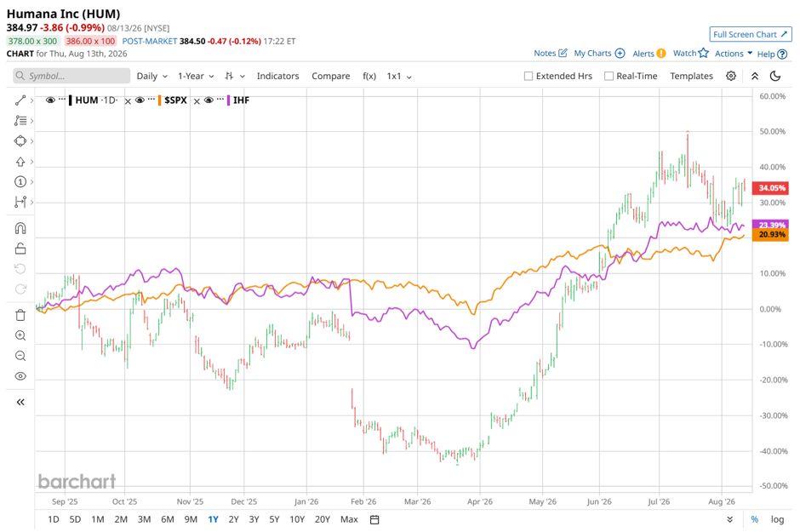Open the custom date range calendar
The height and width of the screenshot is (532, 800).
click(x=374, y=520)
